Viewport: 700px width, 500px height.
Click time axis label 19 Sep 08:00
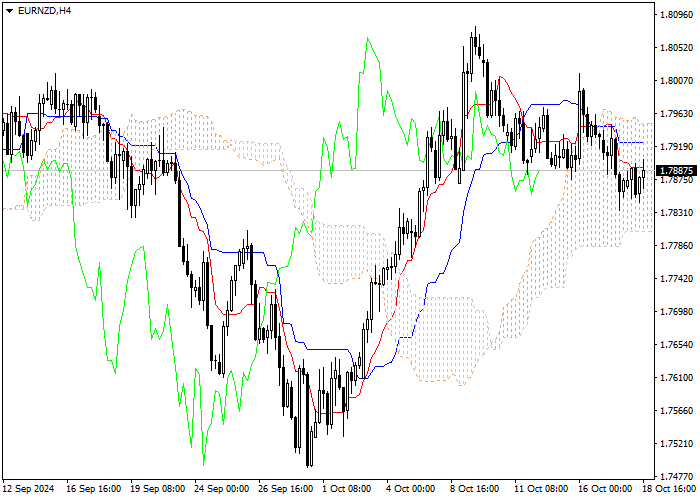click(158, 489)
